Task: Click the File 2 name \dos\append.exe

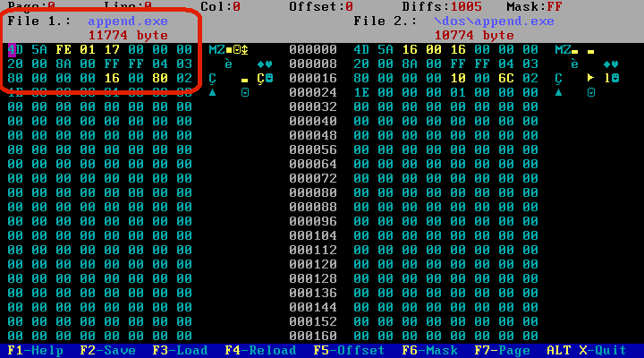Action: coord(495,21)
